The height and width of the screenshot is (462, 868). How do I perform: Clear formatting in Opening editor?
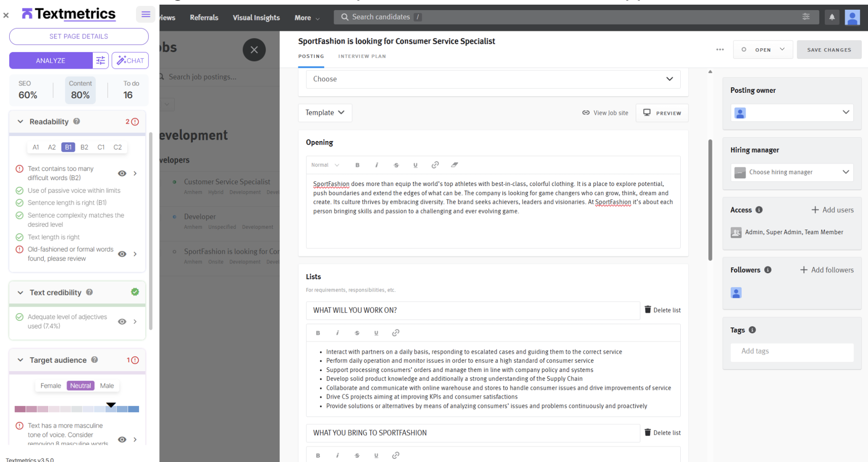click(454, 165)
